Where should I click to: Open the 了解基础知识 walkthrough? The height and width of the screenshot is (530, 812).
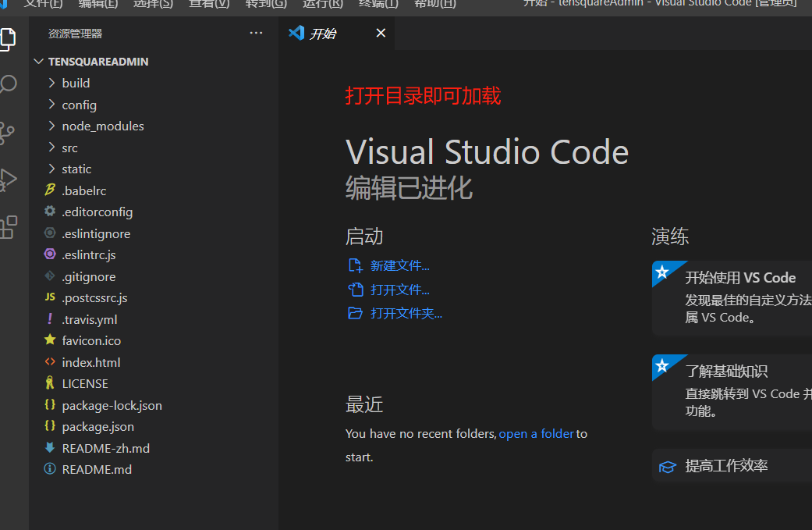pyautogui.click(x=732, y=392)
